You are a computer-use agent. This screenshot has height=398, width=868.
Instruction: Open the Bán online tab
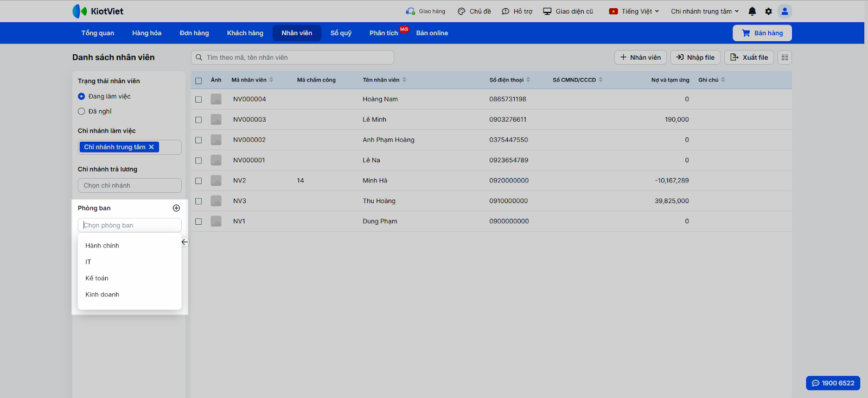coord(432,33)
